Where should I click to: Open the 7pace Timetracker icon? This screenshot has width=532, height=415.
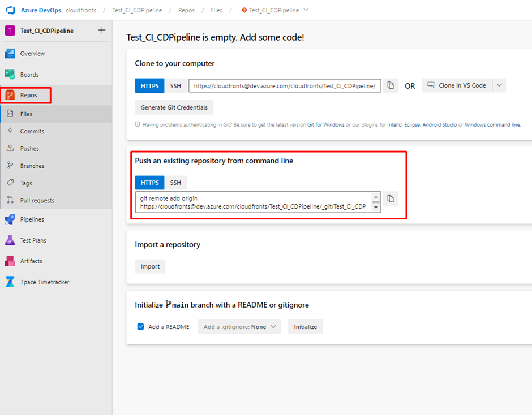pyautogui.click(x=10, y=282)
